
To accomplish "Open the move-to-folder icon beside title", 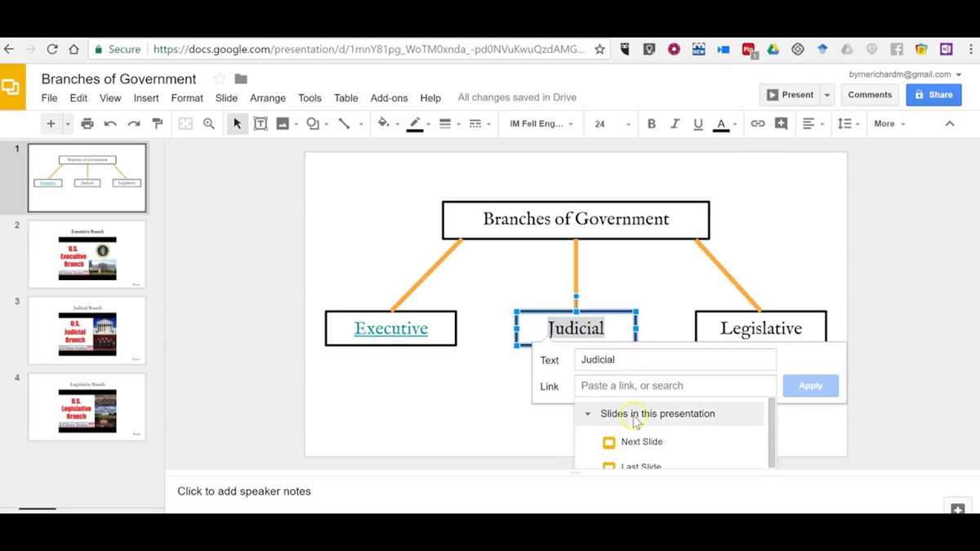I will (241, 79).
